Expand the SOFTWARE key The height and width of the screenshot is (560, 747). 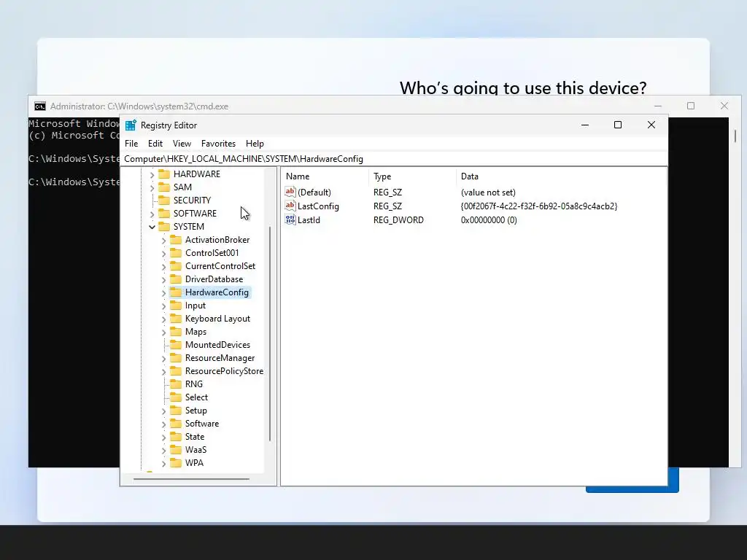pyautogui.click(x=152, y=214)
